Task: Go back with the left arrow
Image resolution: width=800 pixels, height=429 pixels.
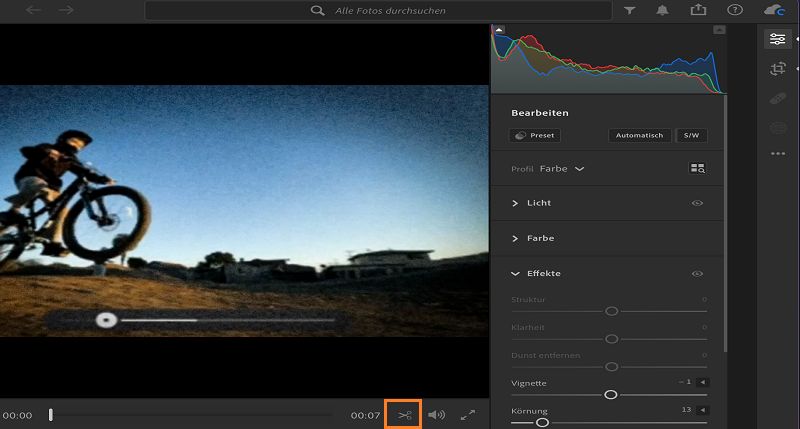Action: pos(34,10)
